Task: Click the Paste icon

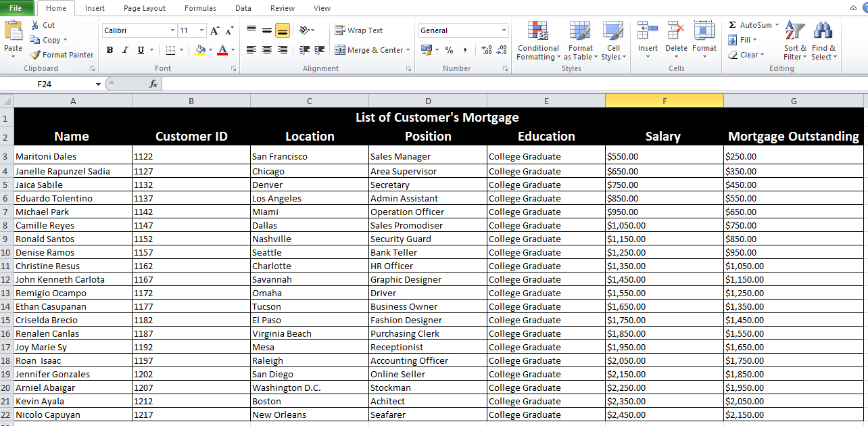Action: (13, 31)
